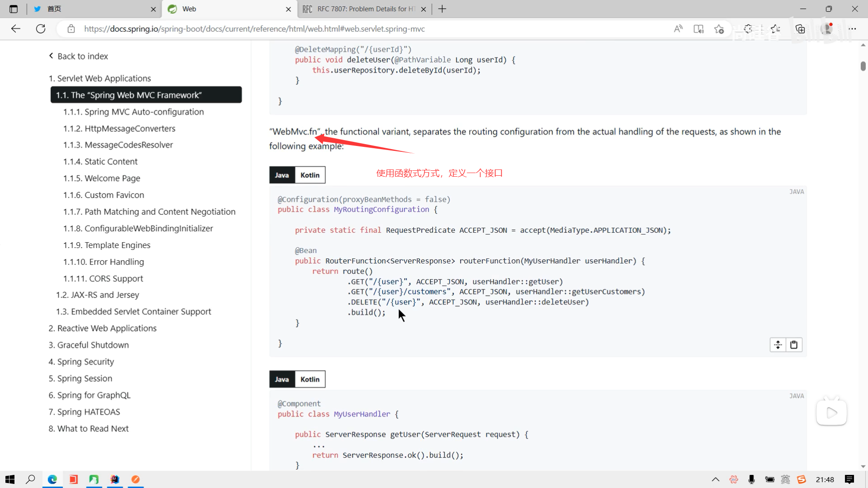Switch MyUserHandler sample to Kotlin
This screenshot has height=488, width=868.
point(310,380)
